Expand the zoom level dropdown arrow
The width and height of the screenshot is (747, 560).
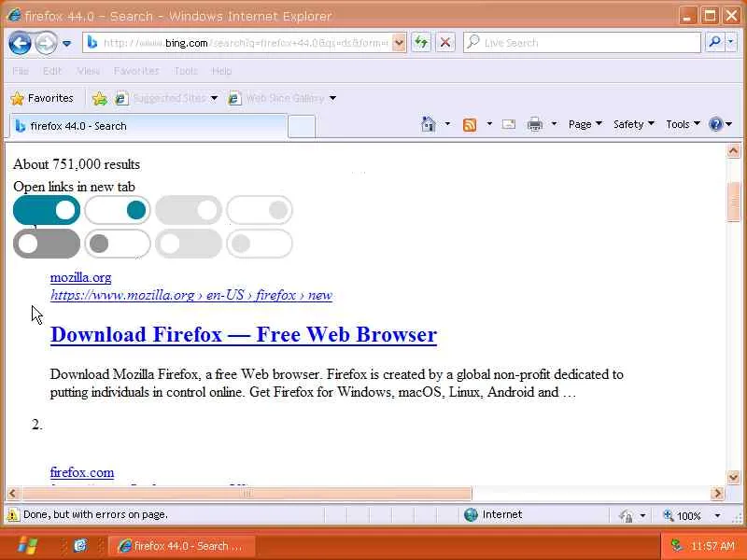click(x=717, y=516)
